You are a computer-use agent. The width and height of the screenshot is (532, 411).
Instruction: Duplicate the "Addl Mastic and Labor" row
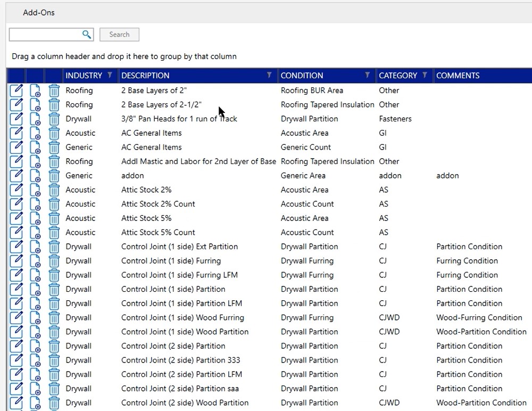pos(35,161)
